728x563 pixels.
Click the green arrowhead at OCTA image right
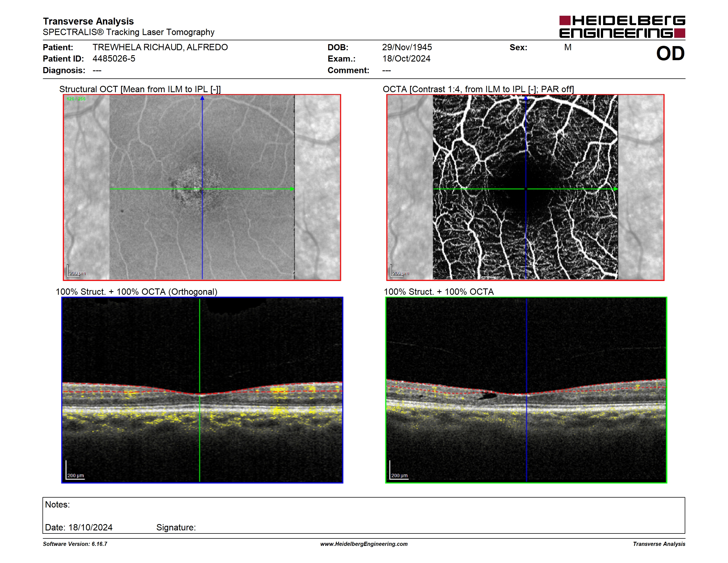(x=616, y=189)
